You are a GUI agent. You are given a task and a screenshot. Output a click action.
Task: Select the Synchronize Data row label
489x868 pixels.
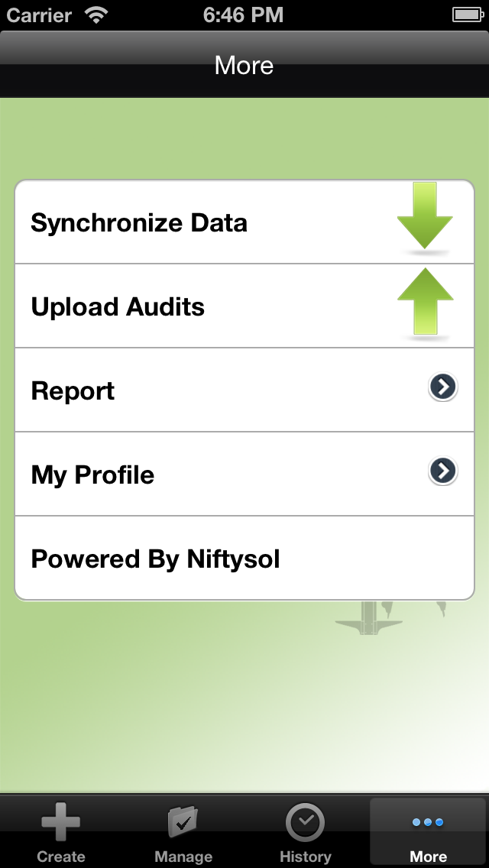click(139, 223)
